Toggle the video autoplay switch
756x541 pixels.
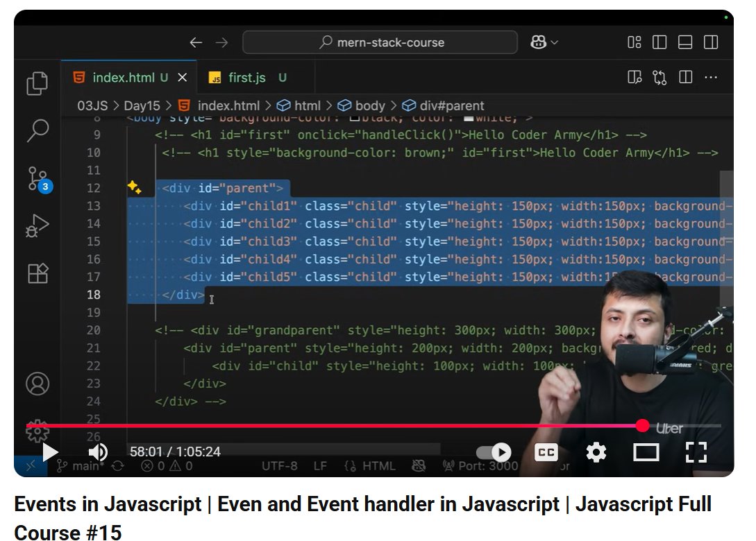pyautogui.click(x=494, y=452)
